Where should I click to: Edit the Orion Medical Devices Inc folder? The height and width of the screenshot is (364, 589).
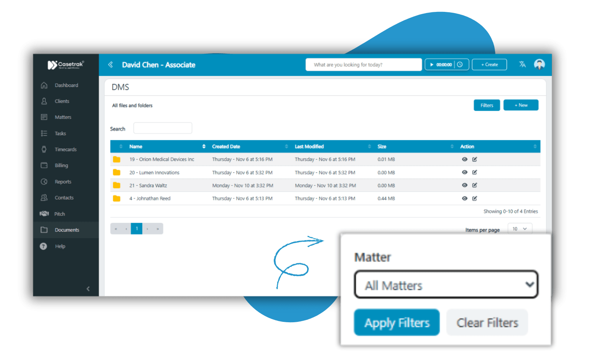pos(474,159)
